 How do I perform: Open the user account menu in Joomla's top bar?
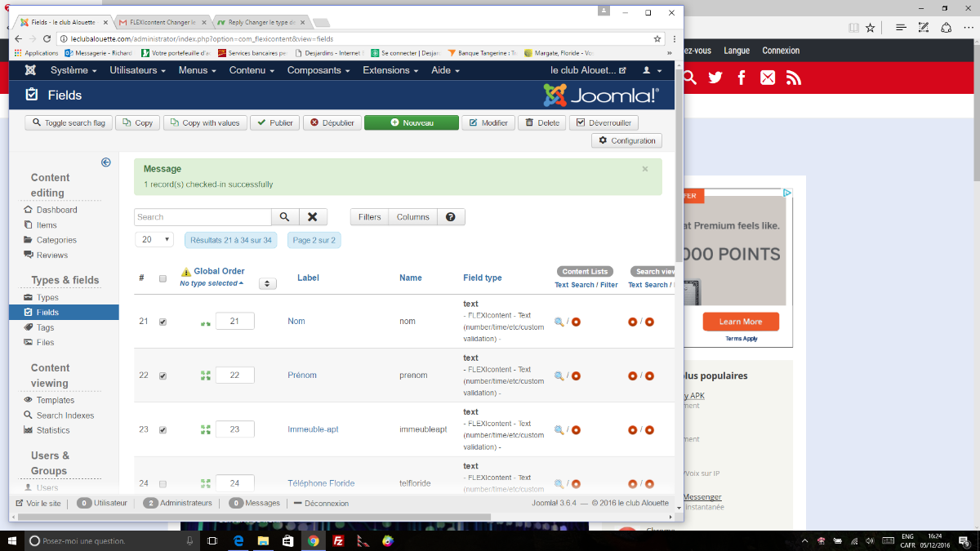(651, 70)
